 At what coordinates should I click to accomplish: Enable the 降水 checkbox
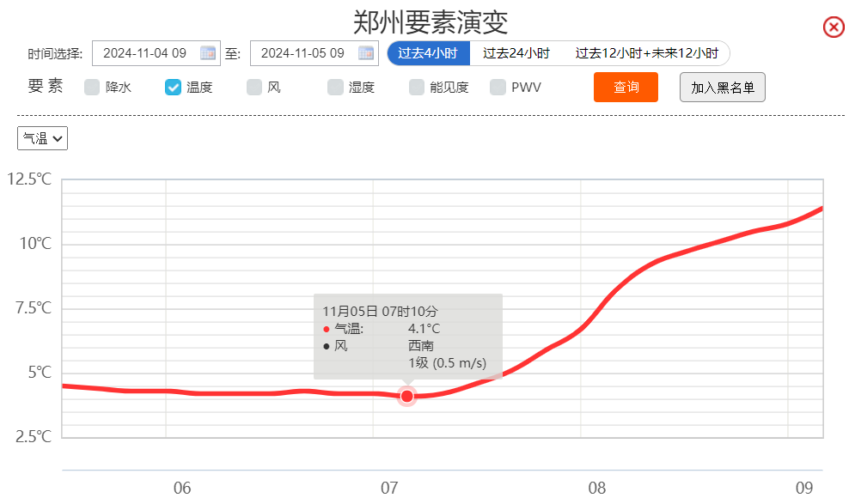coord(92,88)
